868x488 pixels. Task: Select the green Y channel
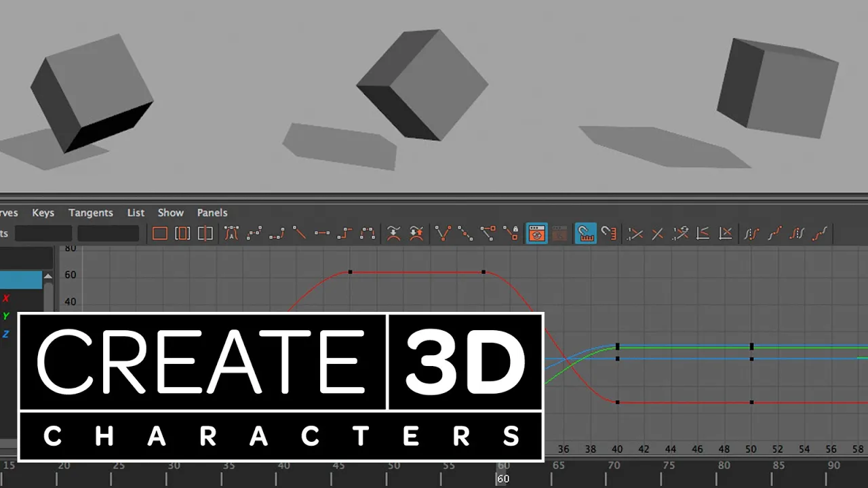point(6,316)
